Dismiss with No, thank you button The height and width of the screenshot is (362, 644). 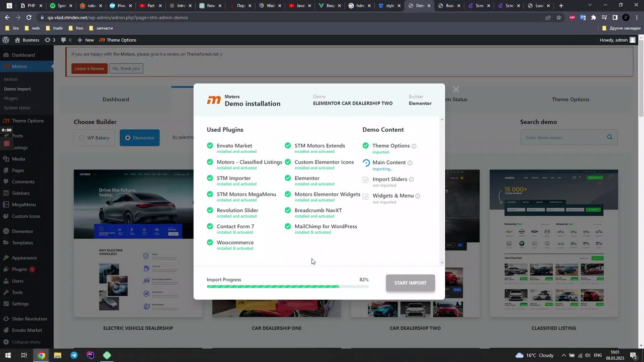coord(126,68)
